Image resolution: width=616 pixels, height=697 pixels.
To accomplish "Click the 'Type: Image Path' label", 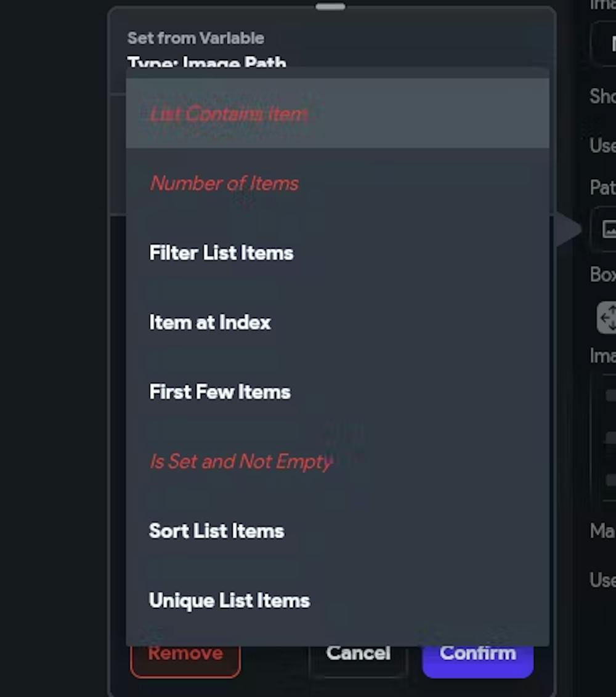I will (x=206, y=62).
